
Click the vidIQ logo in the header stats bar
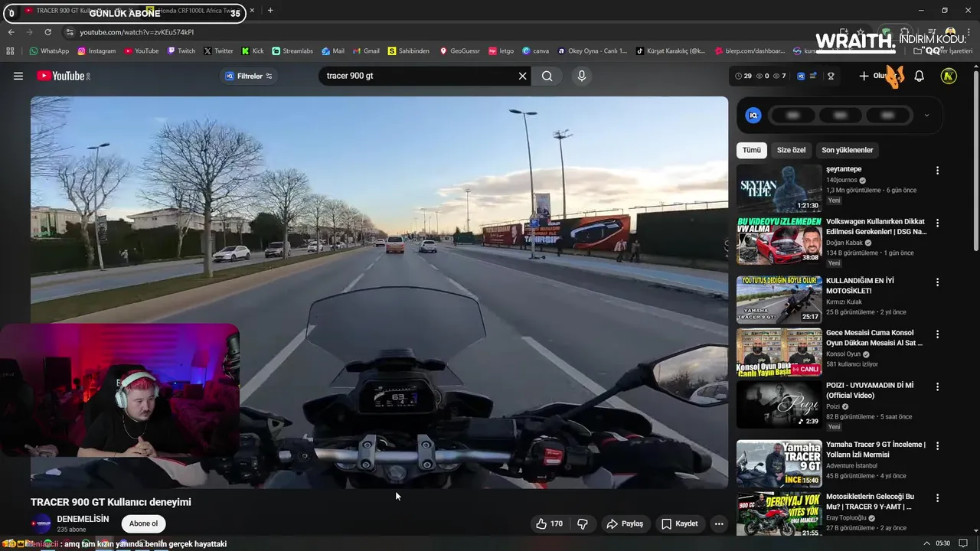(801, 76)
